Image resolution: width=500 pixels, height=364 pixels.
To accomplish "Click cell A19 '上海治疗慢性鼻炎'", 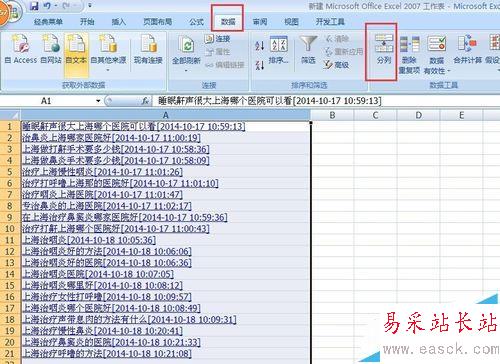I will (165, 331).
